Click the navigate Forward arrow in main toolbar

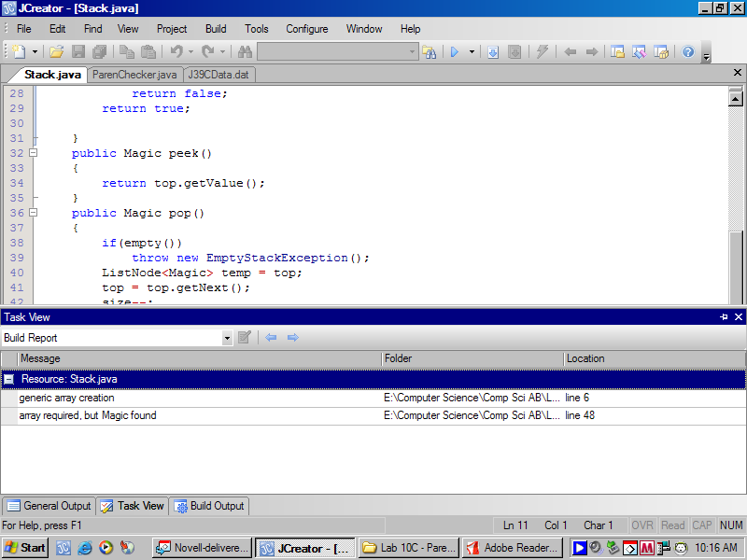[592, 51]
